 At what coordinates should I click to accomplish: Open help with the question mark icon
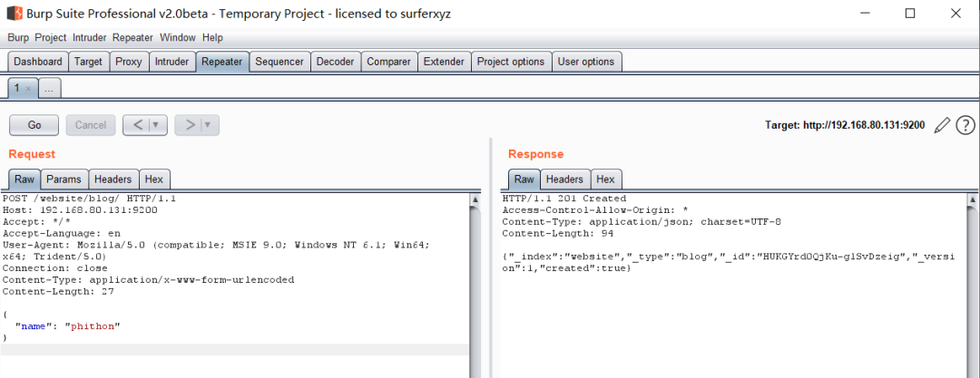point(965,125)
